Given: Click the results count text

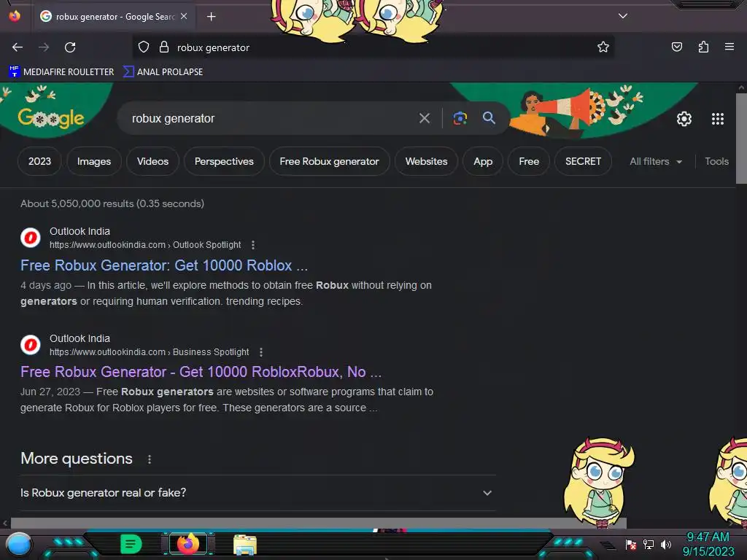Looking at the screenshot, I should point(112,203).
